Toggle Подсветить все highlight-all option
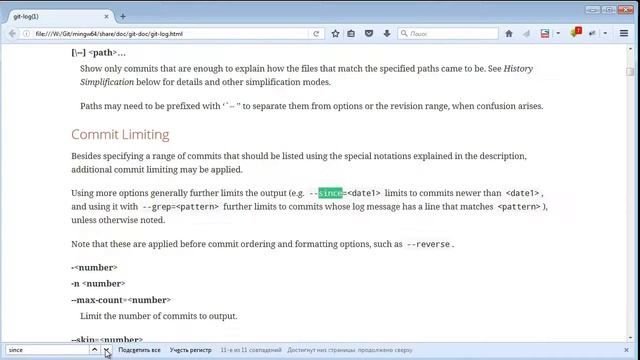 pos(139,350)
